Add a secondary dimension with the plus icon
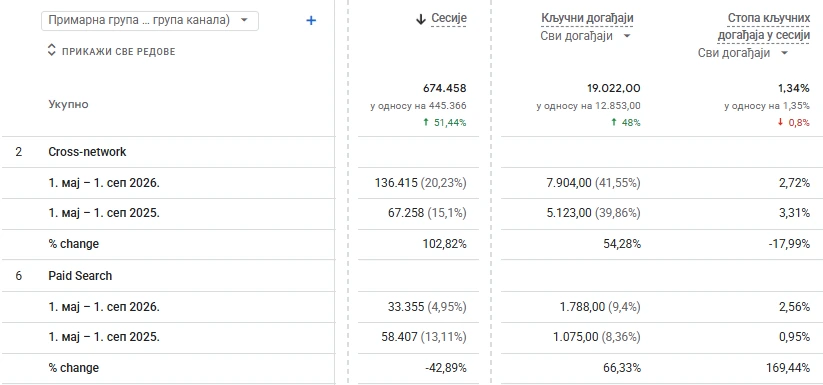This screenshot has width=823, height=385. (x=311, y=20)
